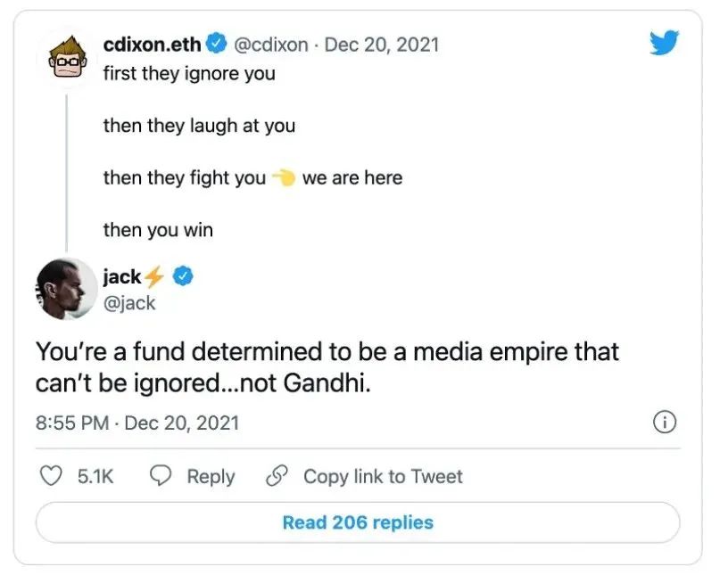Click the jack display name
The width and height of the screenshot is (728, 575).
click(x=122, y=277)
